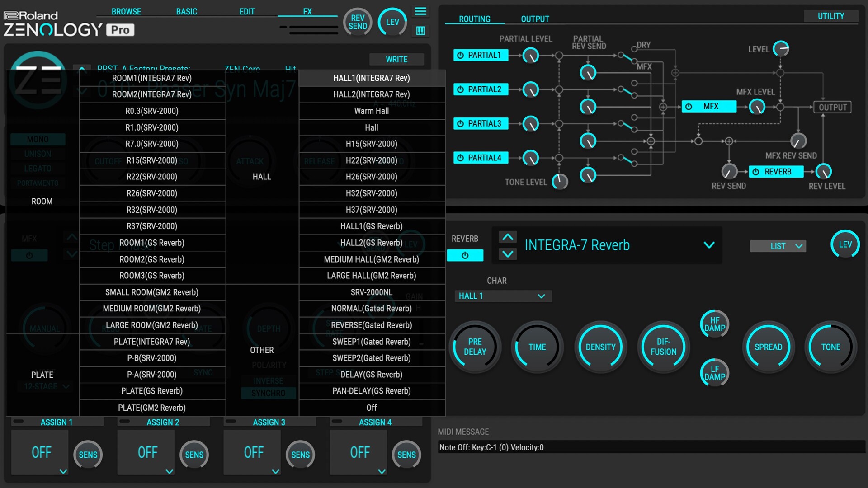
Task: Switch the REVERB power button off
Action: pyautogui.click(x=465, y=255)
